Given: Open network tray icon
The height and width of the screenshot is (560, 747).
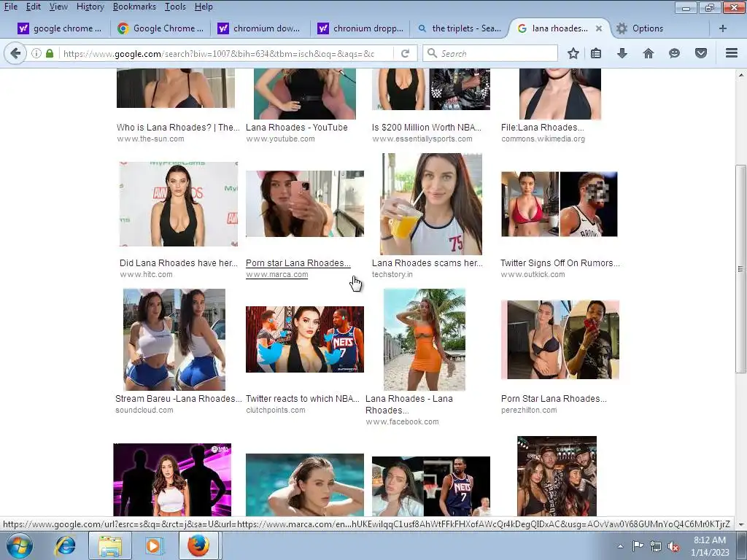Looking at the screenshot, I should tap(656, 546).
